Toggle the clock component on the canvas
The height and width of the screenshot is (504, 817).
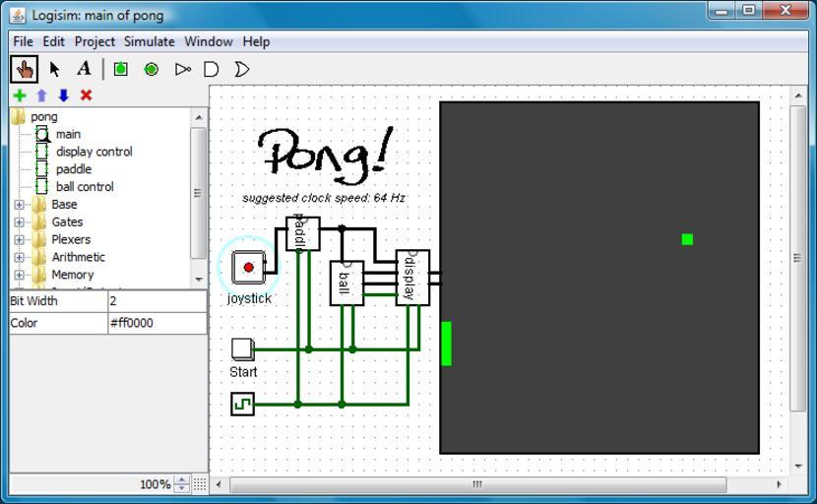[x=242, y=404]
